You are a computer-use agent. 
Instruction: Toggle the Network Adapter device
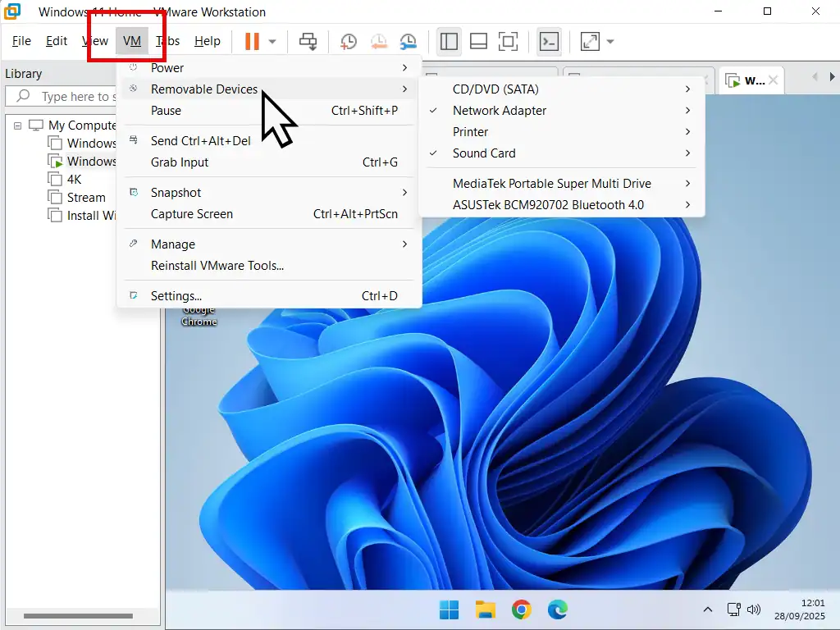coord(561,111)
